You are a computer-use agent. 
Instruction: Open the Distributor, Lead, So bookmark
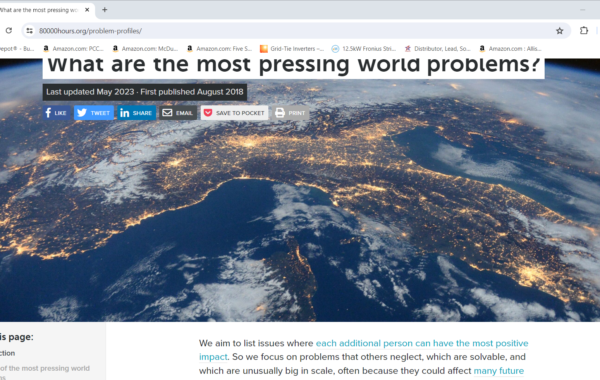[437, 49]
